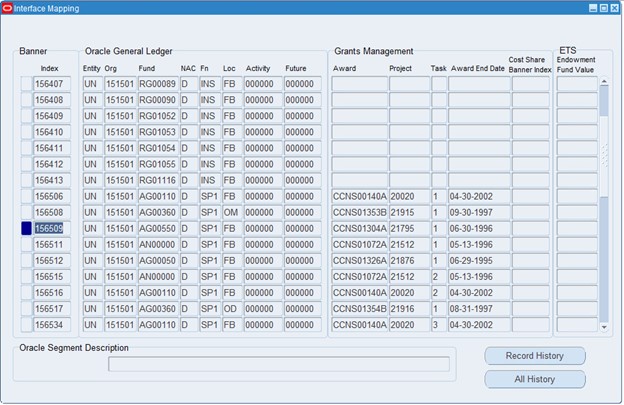Screen dimensions: 624x405
Task: Click the scrollbar up arrow
Action: click(x=604, y=83)
